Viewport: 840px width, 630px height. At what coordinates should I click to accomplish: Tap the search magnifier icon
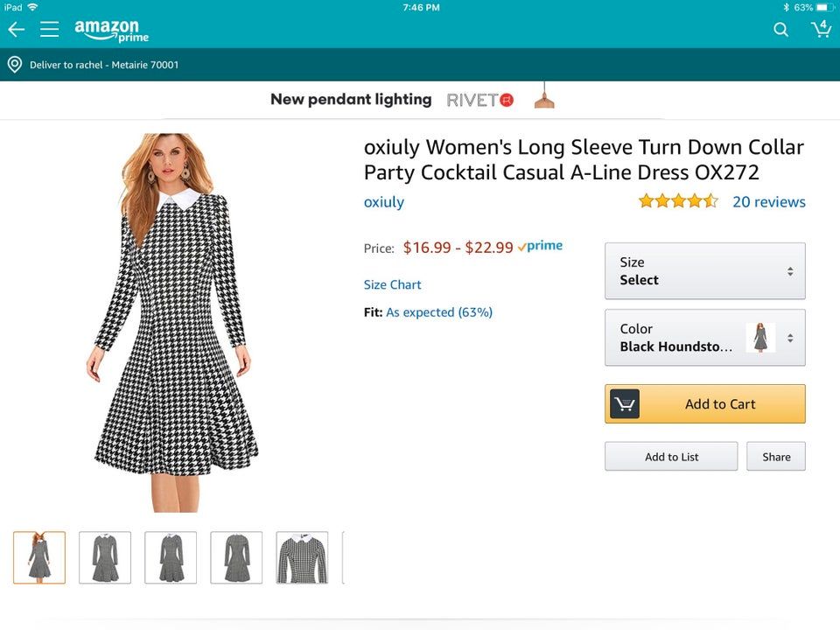[780, 30]
